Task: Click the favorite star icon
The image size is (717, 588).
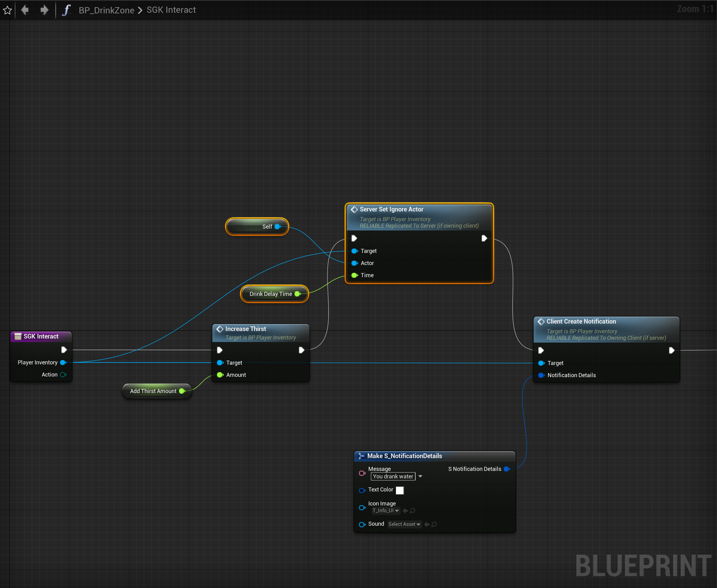Action: [x=7, y=10]
